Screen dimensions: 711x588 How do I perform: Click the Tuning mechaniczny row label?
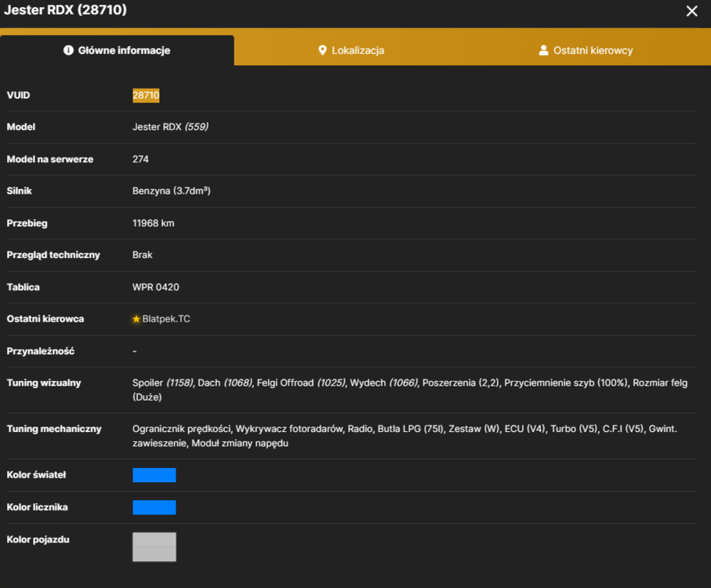[x=54, y=429]
